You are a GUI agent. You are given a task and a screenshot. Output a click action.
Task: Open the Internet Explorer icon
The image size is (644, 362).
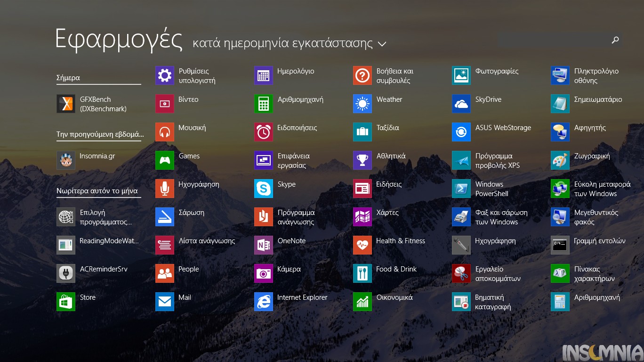point(264,302)
